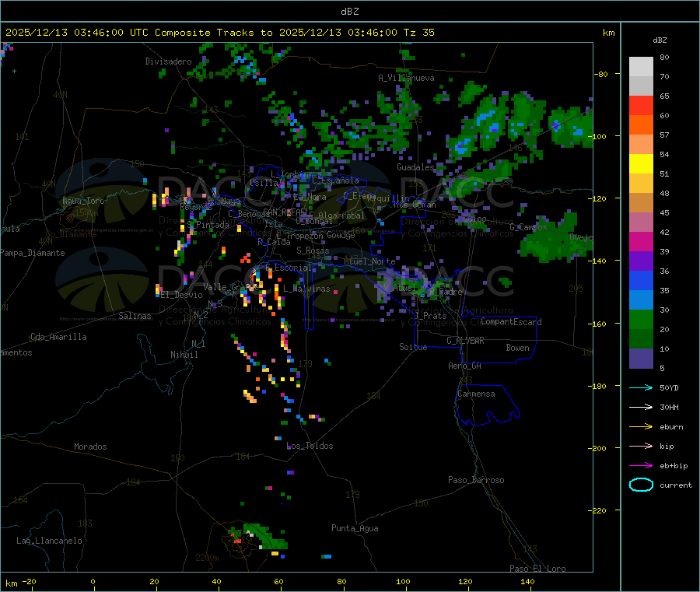Click the 5 dBZ purple legend swatch

(x=641, y=359)
